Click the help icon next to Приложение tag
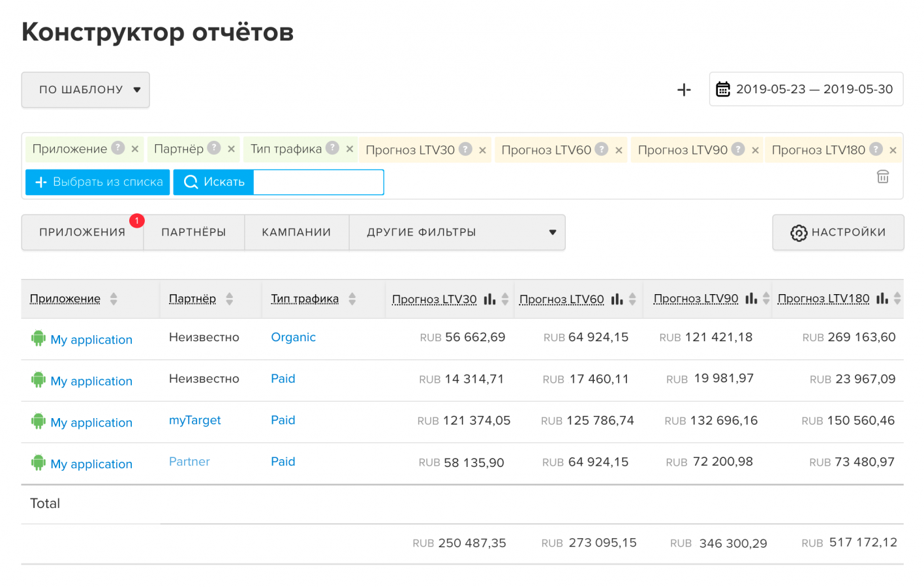924x587 pixels. (x=118, y=148)
